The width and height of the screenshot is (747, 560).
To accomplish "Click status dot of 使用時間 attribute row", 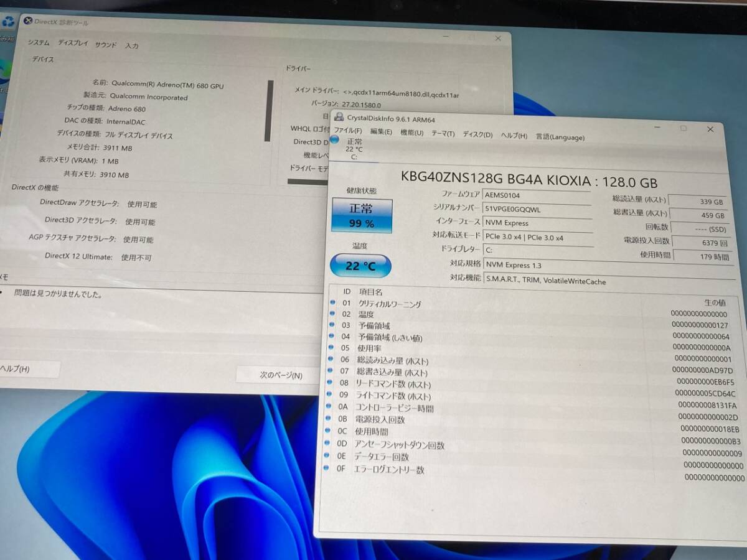I will 329,430.
